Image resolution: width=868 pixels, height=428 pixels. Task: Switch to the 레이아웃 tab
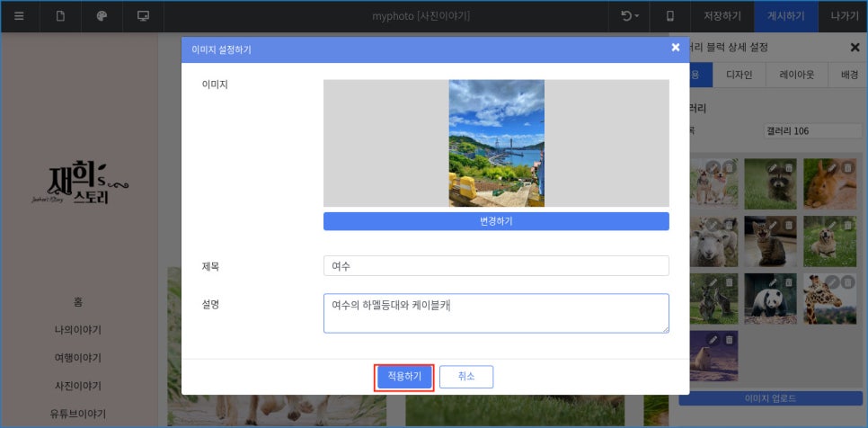point(797,76)
